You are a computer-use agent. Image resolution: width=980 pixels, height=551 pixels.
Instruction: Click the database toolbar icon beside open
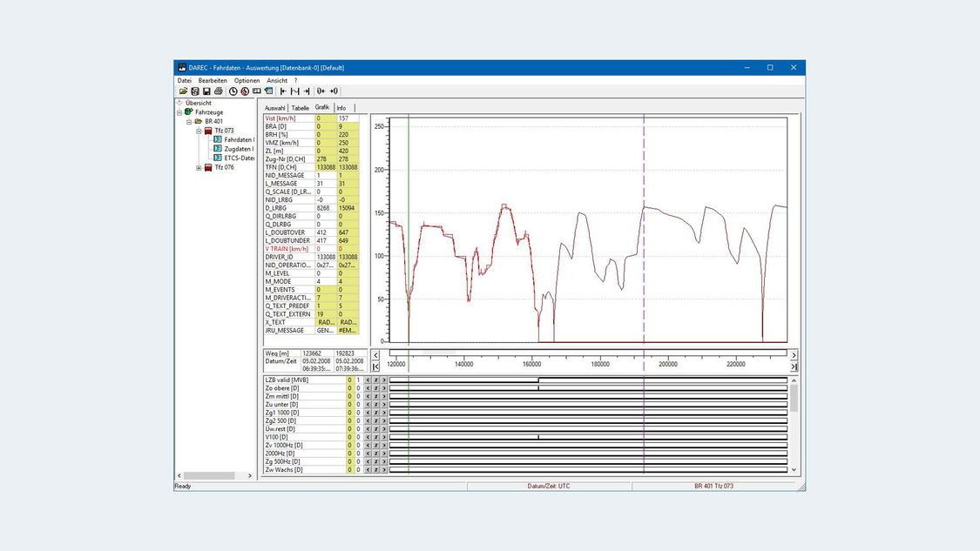click(x=195, y=91)
